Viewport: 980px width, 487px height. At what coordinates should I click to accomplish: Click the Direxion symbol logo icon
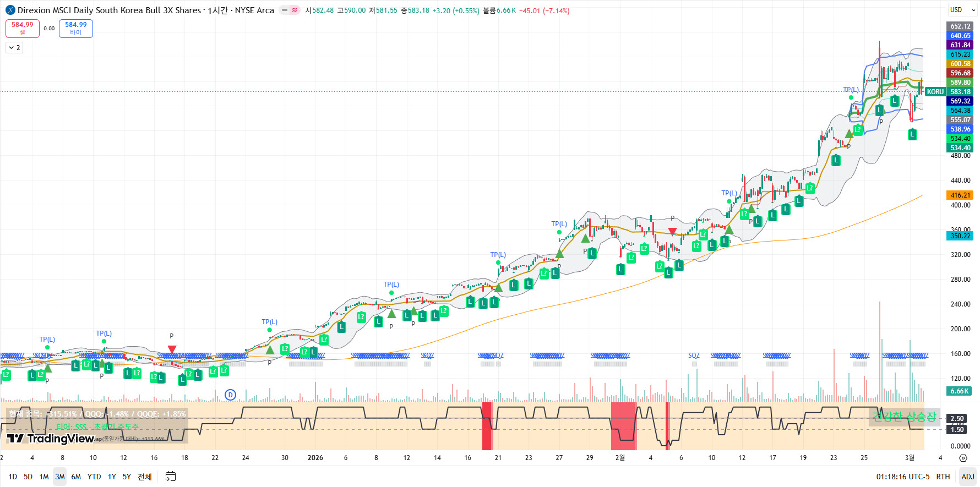click(x=10, y=10)
